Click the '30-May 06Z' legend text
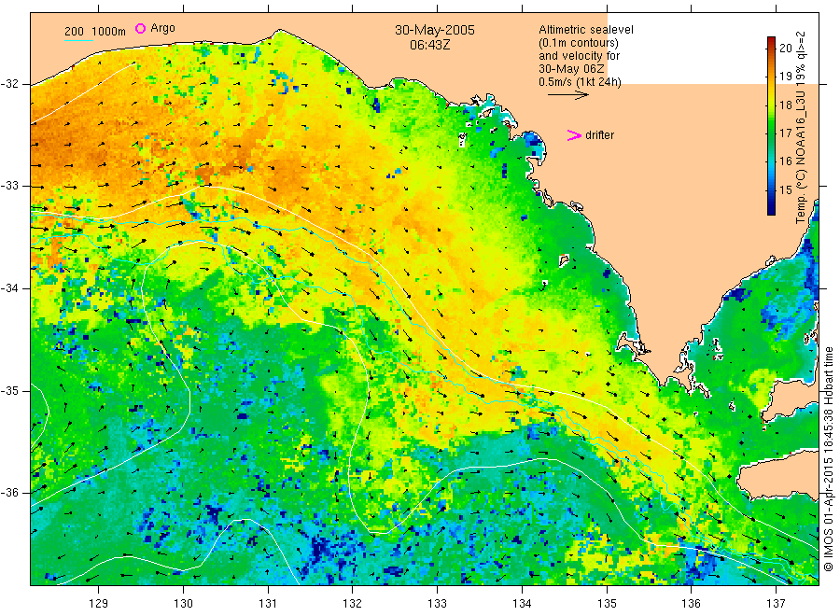 click(571, 69)
